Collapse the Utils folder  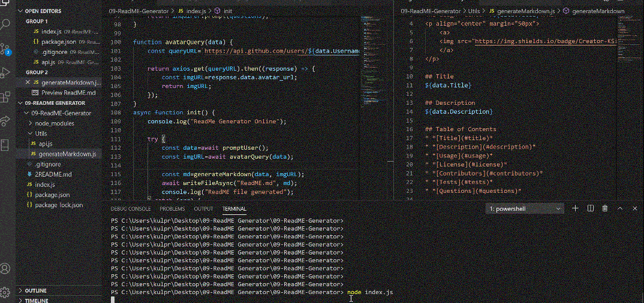(x=59, y=134)
